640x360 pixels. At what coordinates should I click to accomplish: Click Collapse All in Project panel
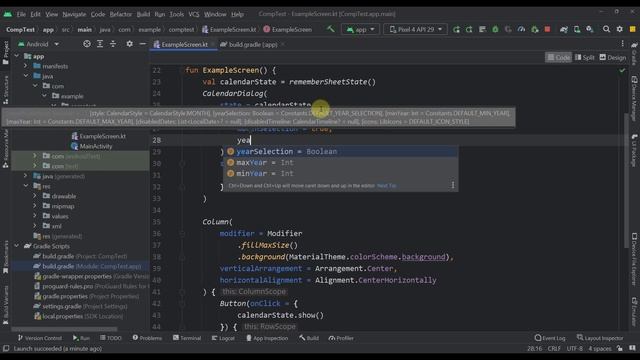point(113,44)
